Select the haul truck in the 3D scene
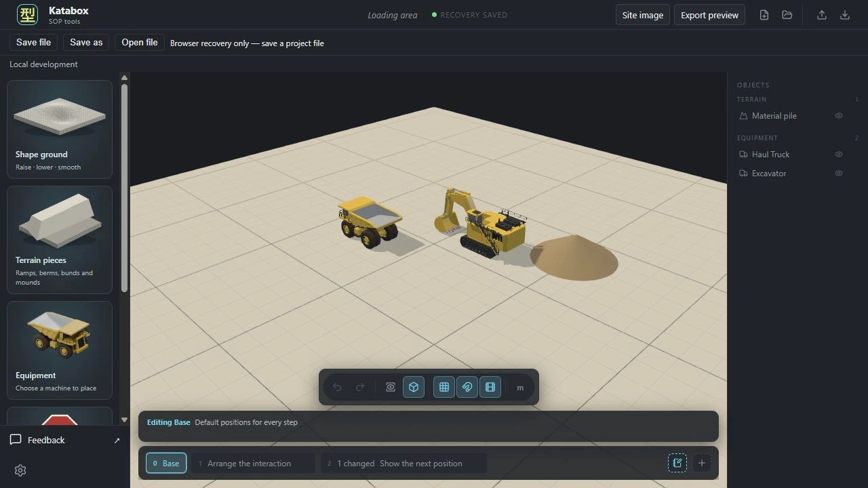 pos(370,222)
